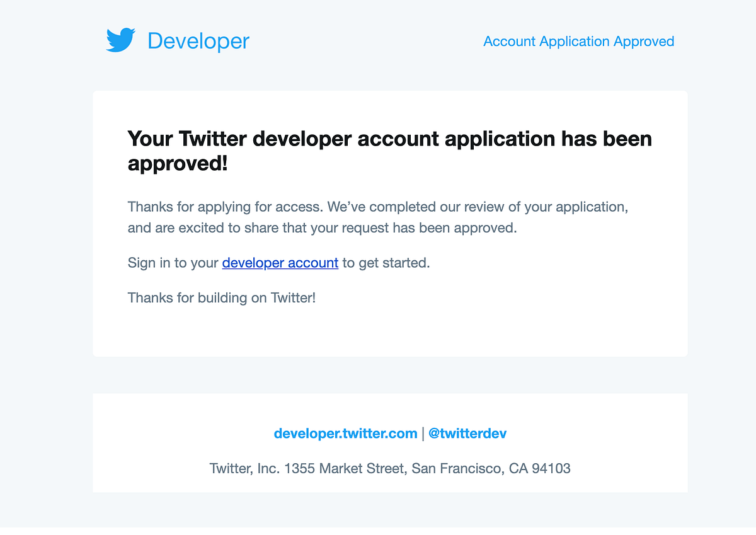Image resolution: width=756 pixels, height=535 pixels.
Task: Click the Sign in to your text
Action: coord(173,263)
